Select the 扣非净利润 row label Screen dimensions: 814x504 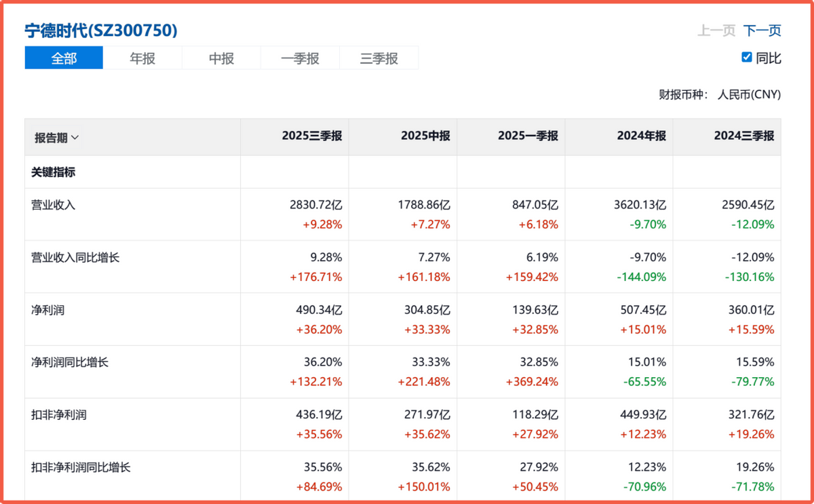click(59, 415)
